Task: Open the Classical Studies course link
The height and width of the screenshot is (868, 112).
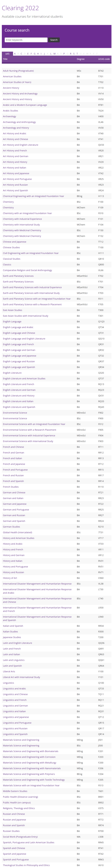Action: (x=11, y=259)
